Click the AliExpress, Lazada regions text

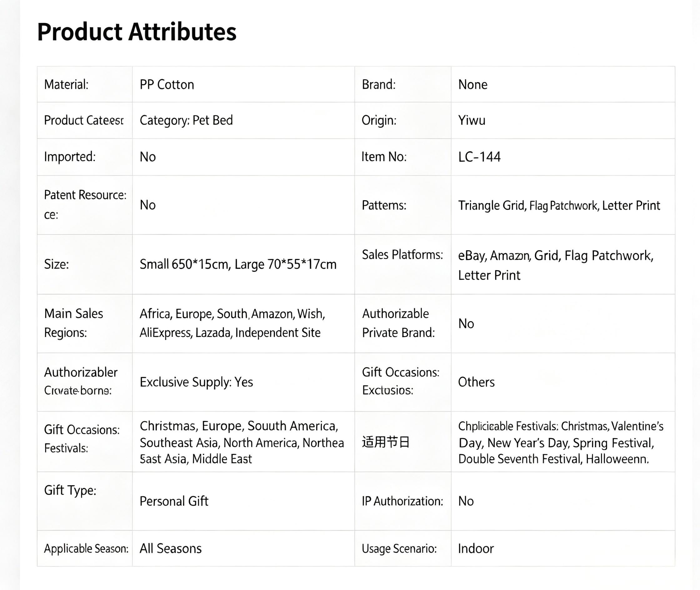click(185, 333)
